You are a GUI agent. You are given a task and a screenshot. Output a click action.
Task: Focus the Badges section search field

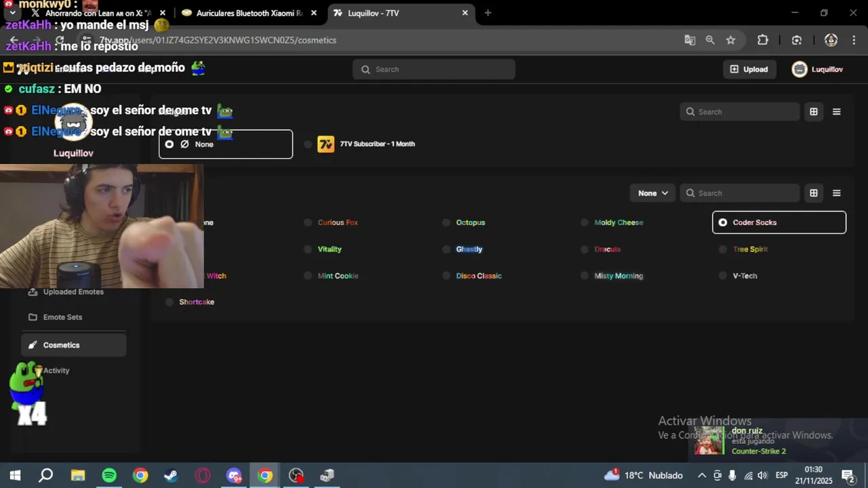tap(740, 112)
